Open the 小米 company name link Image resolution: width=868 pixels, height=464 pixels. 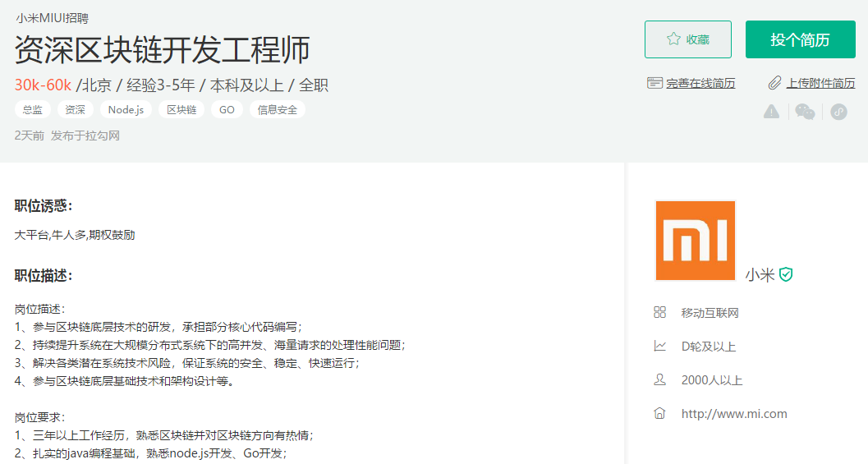click(x=760, y=274)
